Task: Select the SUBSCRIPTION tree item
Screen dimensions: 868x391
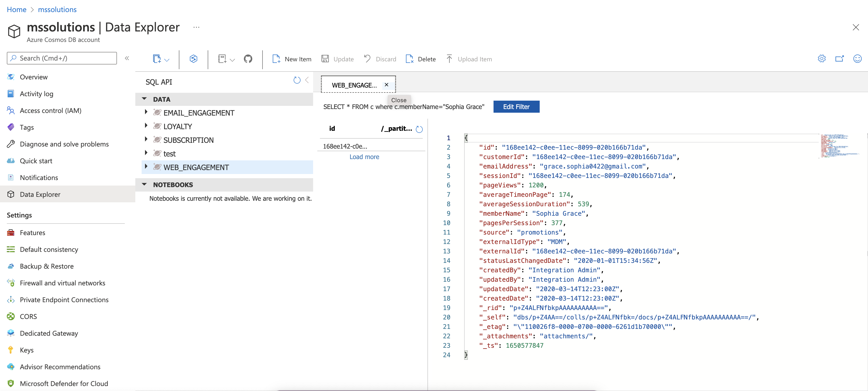Action: pyautogui.click(x=188, y=140)
